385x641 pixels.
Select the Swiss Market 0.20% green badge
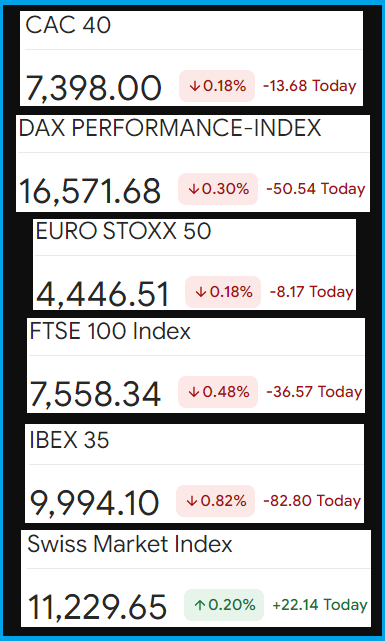224,605
